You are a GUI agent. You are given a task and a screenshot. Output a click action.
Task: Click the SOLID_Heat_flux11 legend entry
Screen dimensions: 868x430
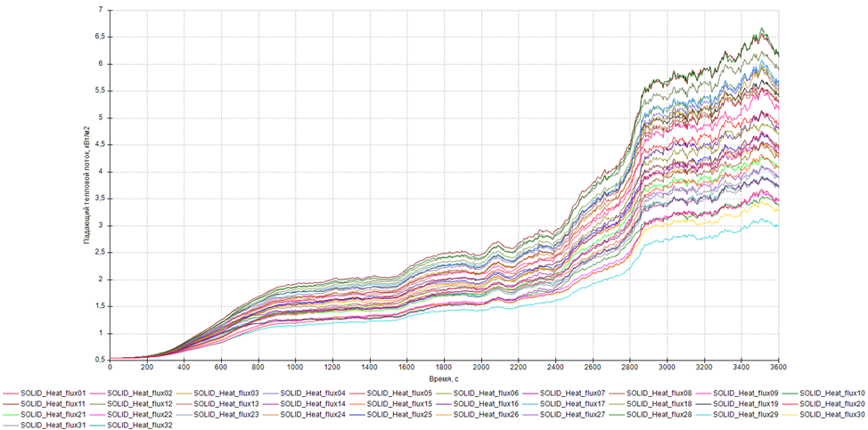(x=53, y=403)
